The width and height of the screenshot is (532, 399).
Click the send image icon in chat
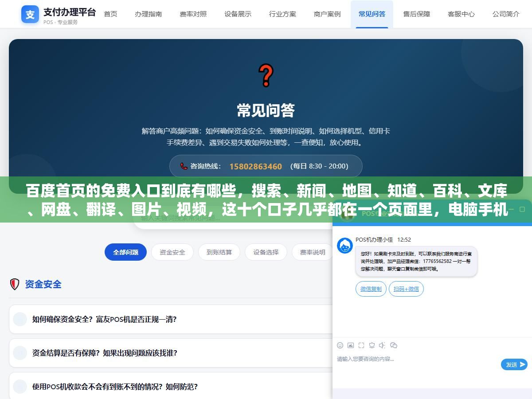(x=351, y=345)
